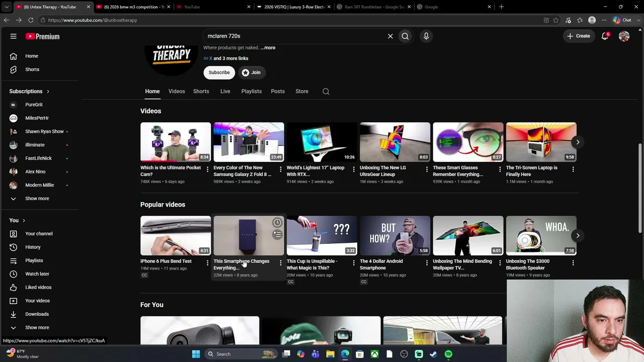Switch to the channel Videos tab

[177, 92]
